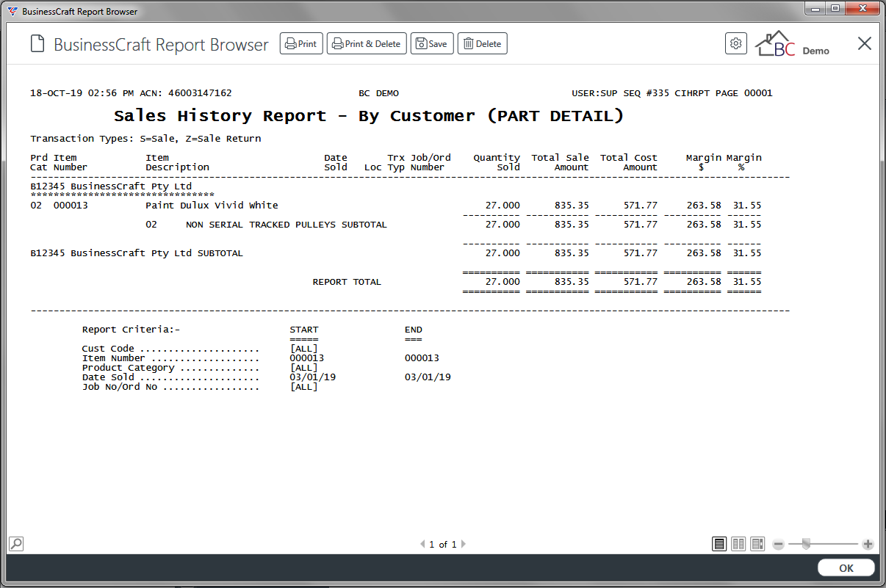The height and width of the screenshot is (588, 886).
Task: Delete the current report
Action: coord(483,44)
